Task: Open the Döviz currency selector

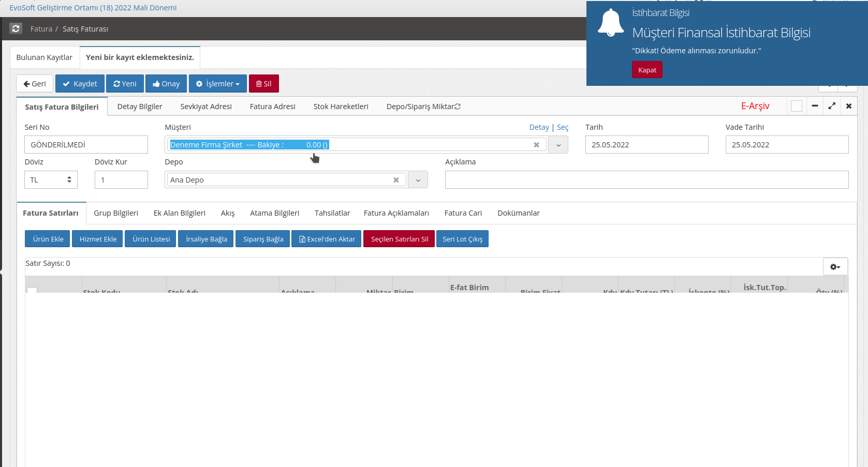Action: 51,180
